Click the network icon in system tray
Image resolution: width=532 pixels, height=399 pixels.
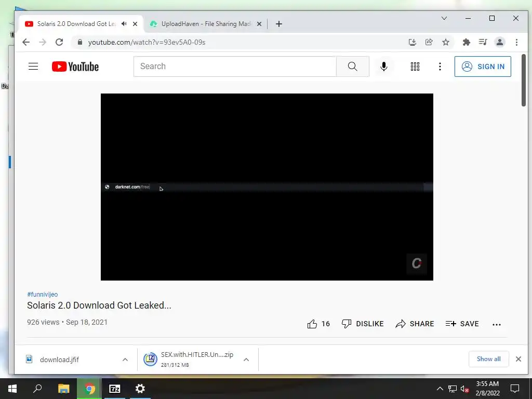[x=453, y=389]
